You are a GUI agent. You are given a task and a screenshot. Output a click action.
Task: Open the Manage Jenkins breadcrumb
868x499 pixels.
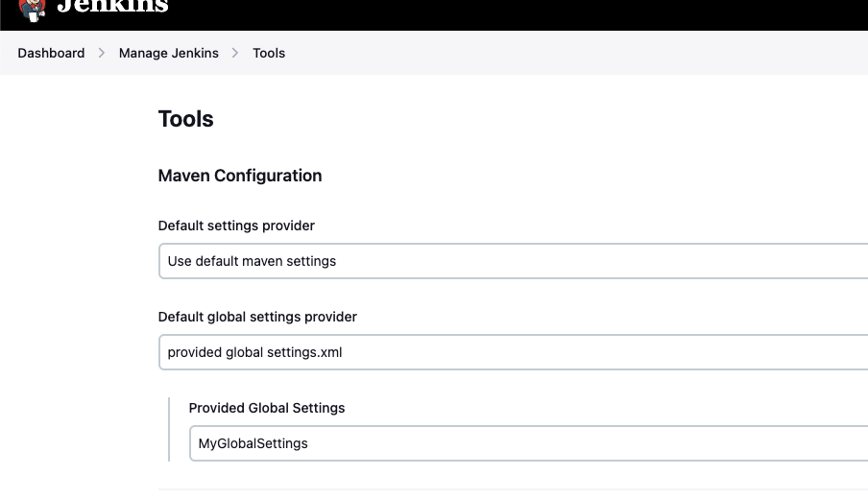tap(168, 53)
